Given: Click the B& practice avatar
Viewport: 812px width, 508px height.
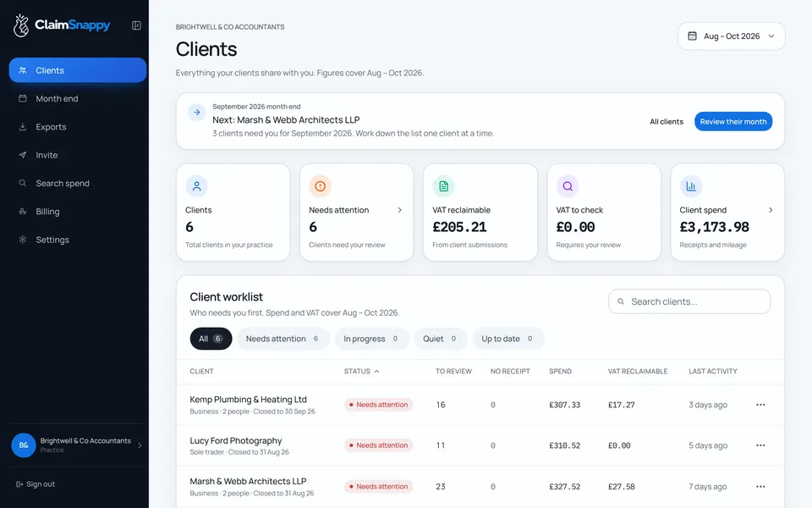Looking at the screenshot, I should coord(24,444).
